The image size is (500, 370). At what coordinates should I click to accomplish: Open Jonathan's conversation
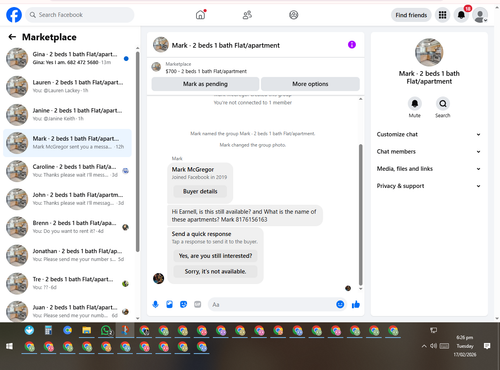pos(67,255)
